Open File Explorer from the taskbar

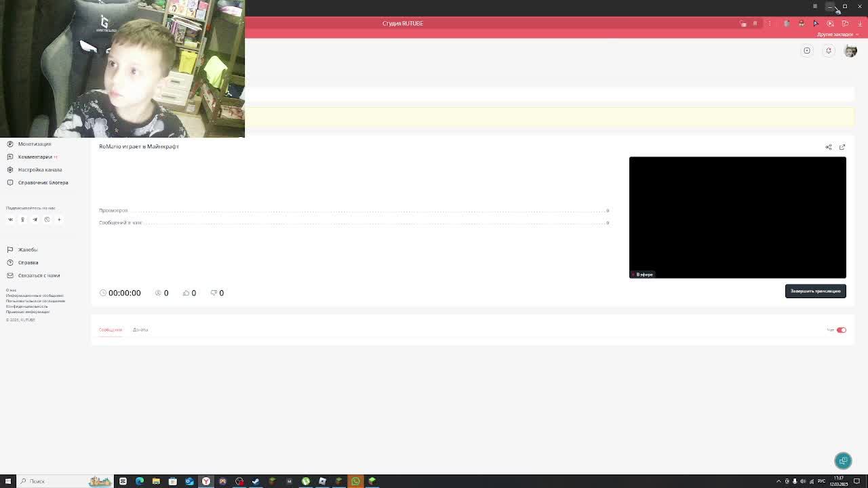(x=156, y=481)
